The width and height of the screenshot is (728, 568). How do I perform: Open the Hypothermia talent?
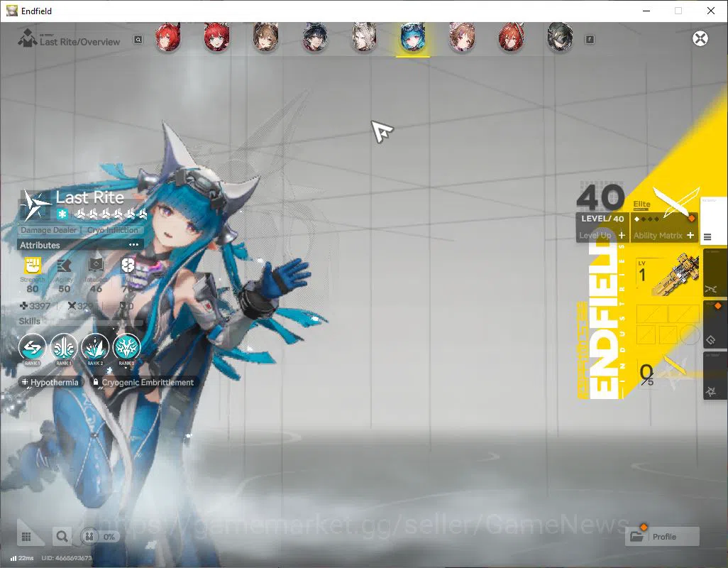click(50, 382)
